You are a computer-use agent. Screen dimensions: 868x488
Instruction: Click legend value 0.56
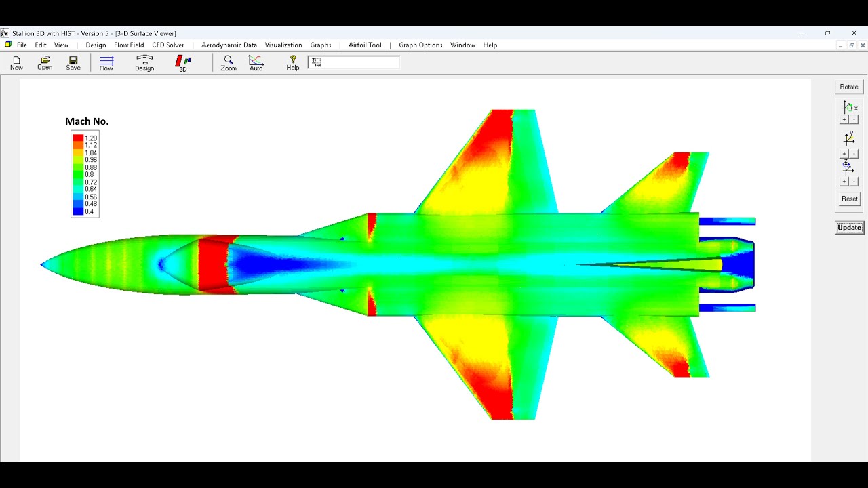click(x=91, y=197)
